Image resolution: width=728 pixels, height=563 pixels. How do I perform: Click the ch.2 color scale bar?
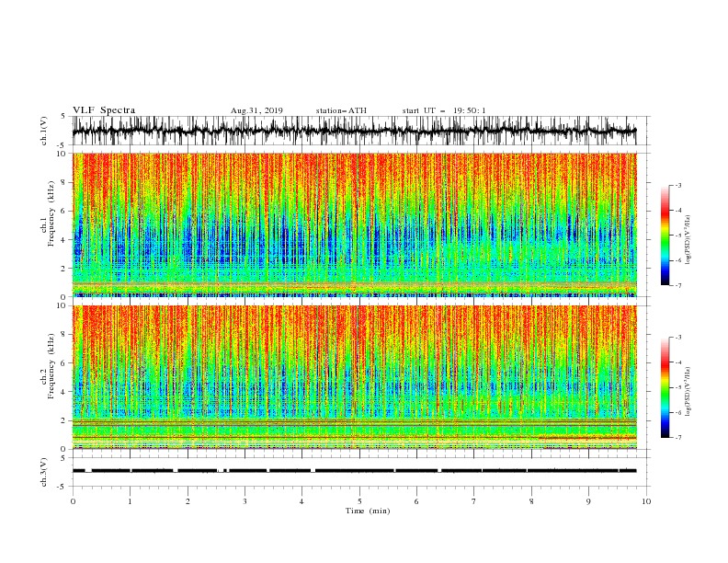click(665, 387)
